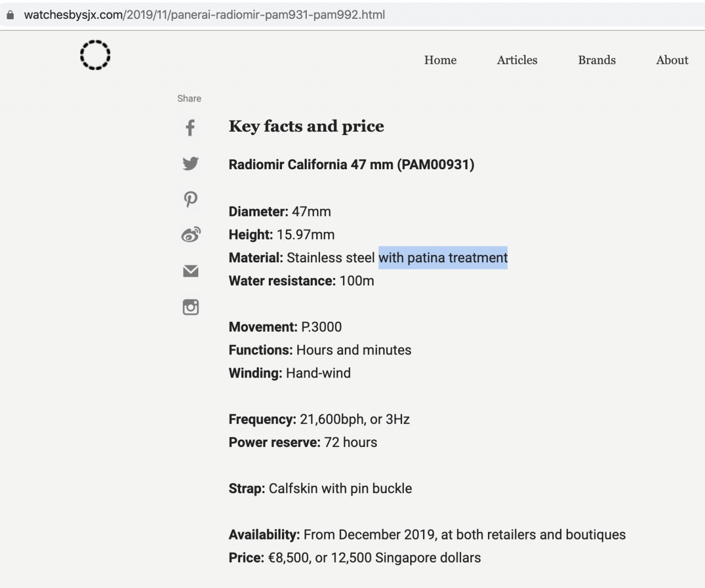The image size is (705, 588).
Task: Click the padlock icon in address bar
Action: coord(9,15)
